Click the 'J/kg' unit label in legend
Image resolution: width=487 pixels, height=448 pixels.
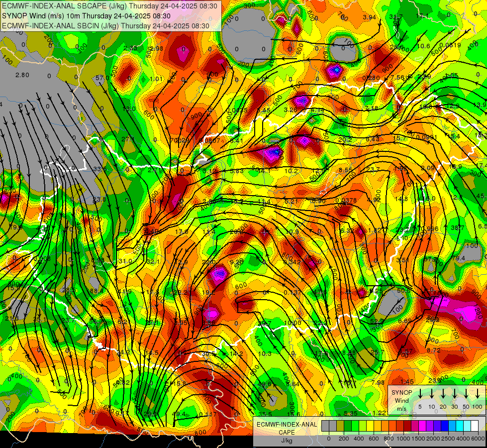click(287, 441)
